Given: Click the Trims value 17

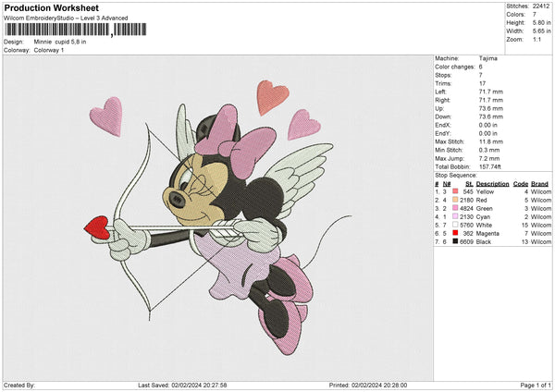Looking at the screenshot, I should point(482,83).
